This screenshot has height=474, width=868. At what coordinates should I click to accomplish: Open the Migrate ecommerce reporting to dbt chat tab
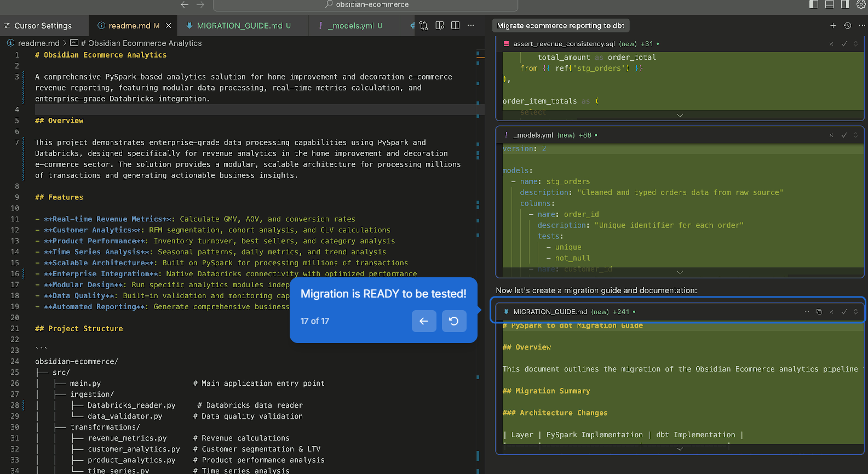click(561, 26)
